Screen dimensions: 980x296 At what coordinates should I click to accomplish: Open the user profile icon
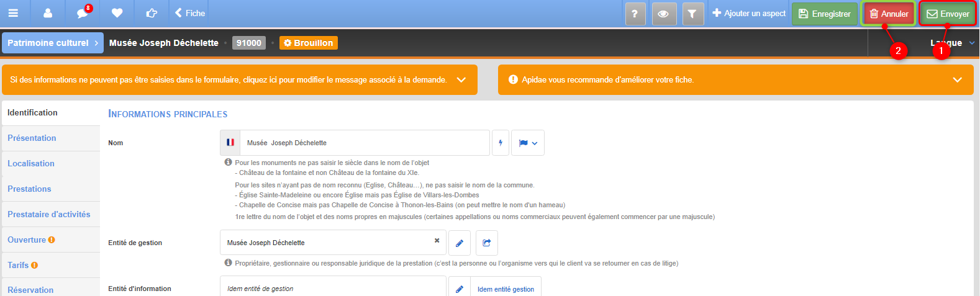(48, 13)
